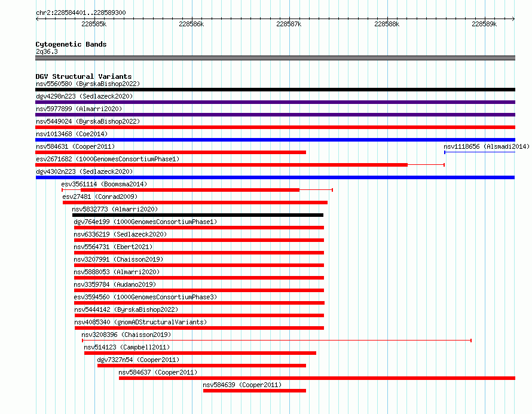
Task: Click the red bar under dgv764e199
Action: [x=199, y=228]
